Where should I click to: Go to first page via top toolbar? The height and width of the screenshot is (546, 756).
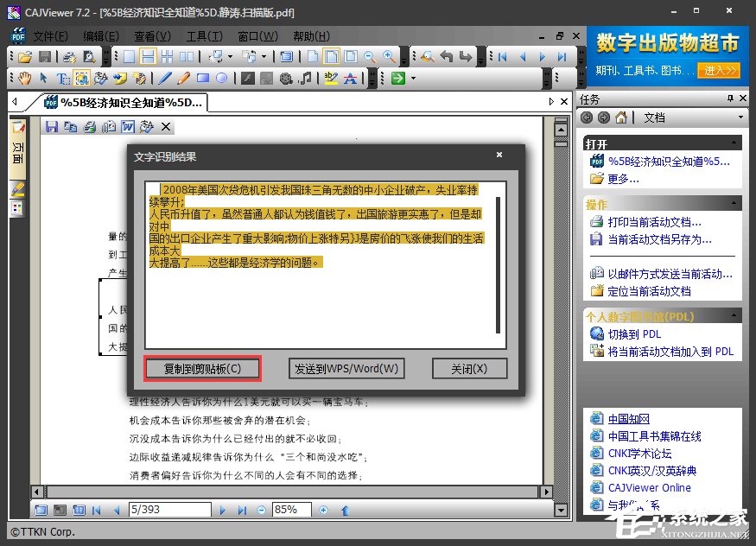tap(503, 57)
